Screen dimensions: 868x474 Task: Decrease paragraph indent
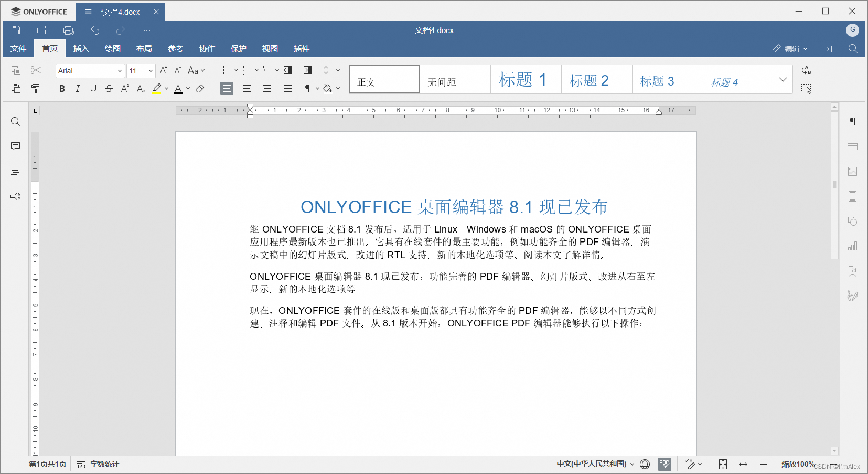click(x=288, y=70)
